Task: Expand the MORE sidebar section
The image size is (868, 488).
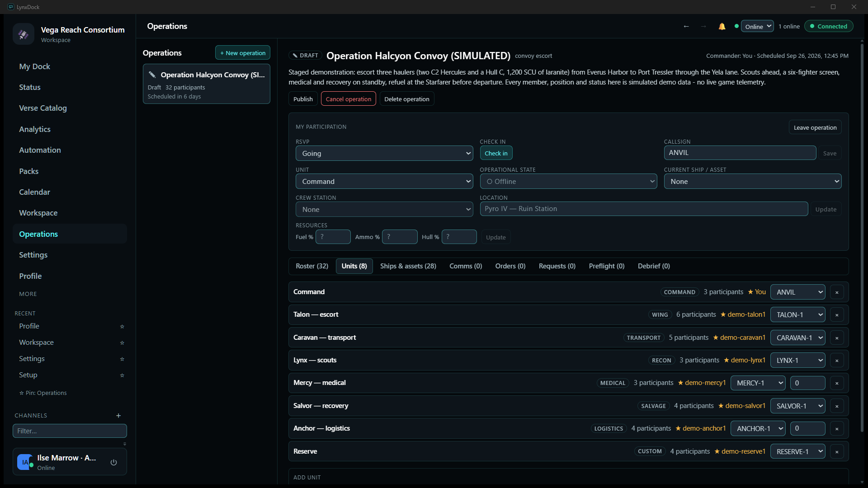Action: point(28,294)
